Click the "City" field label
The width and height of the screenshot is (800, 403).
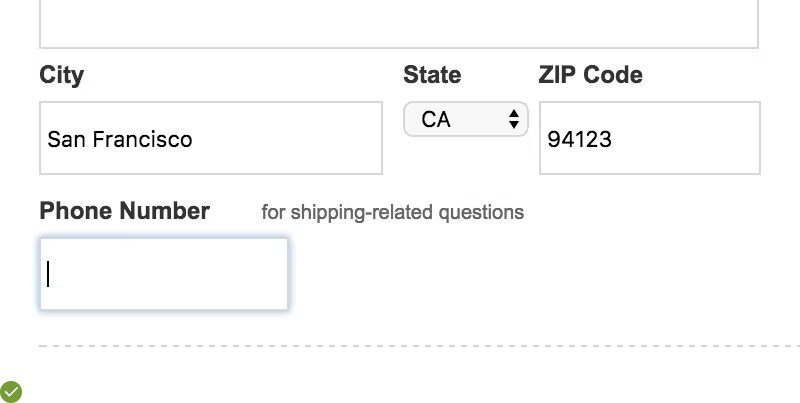click(62, 75)
